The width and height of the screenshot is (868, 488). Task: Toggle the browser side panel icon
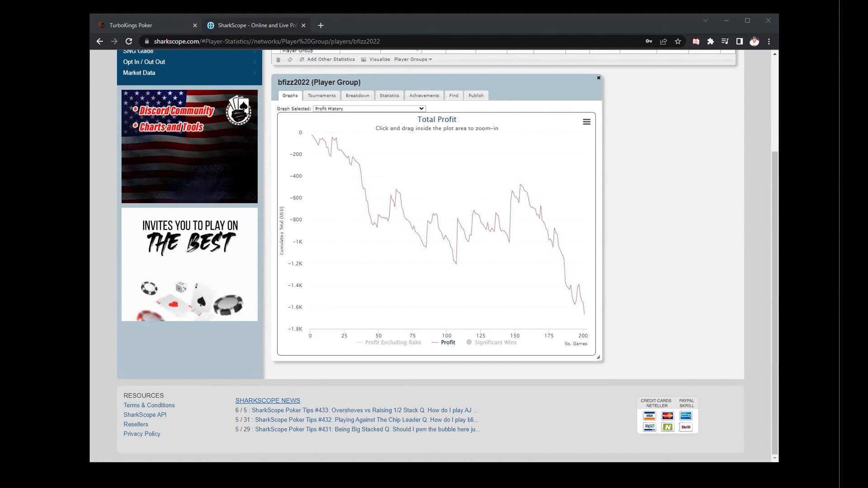740,41
